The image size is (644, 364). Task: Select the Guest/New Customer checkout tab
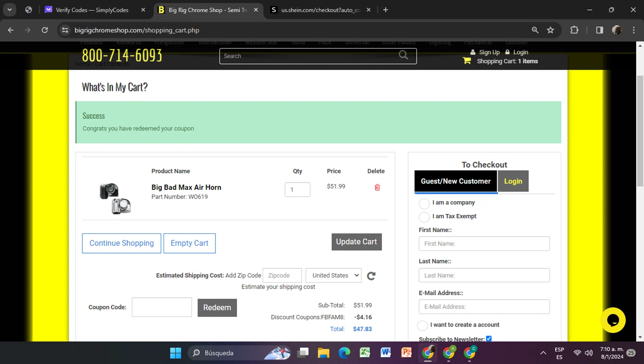pos(456,181)
